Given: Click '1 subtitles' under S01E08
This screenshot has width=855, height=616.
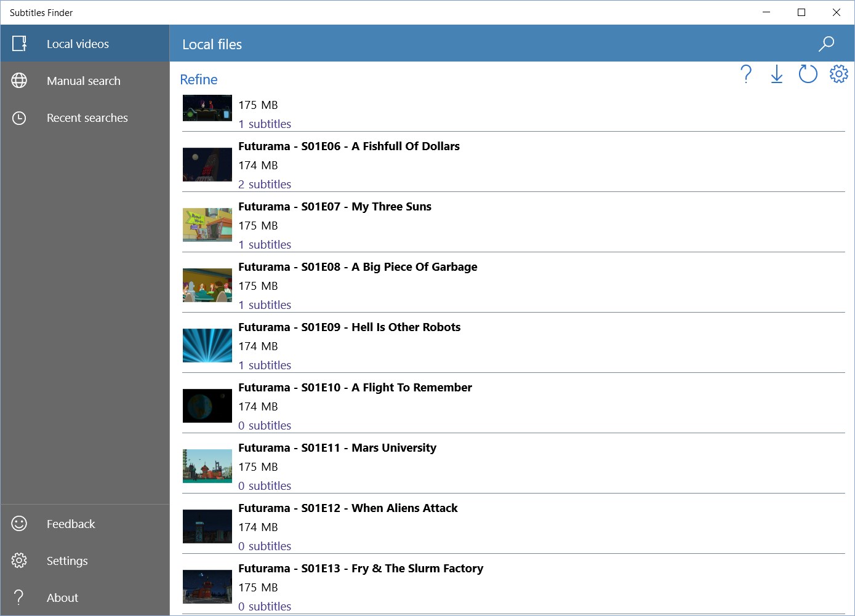Looking at the screenshot, I should pos(265,305).
